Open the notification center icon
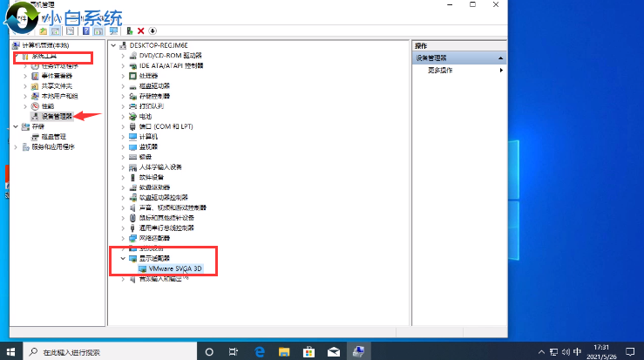The width and height of the screenshot is (644, 360). (x=630, y=352)
